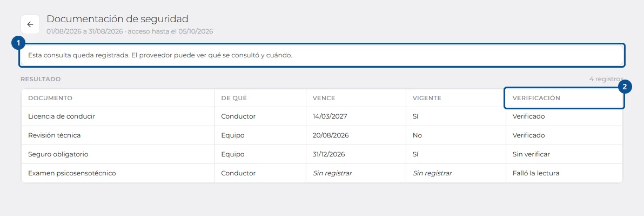Click the expiry date 14/03/2027

point(330,116)
